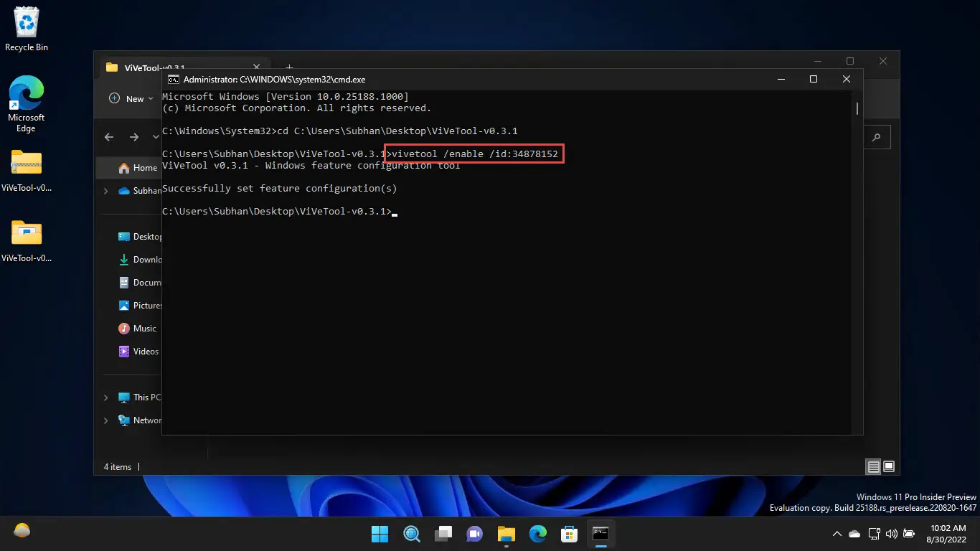The height and width of the screenshot is (551, 980).
Task: Minimize the Command Prompt window
Action: click(780, 79)
